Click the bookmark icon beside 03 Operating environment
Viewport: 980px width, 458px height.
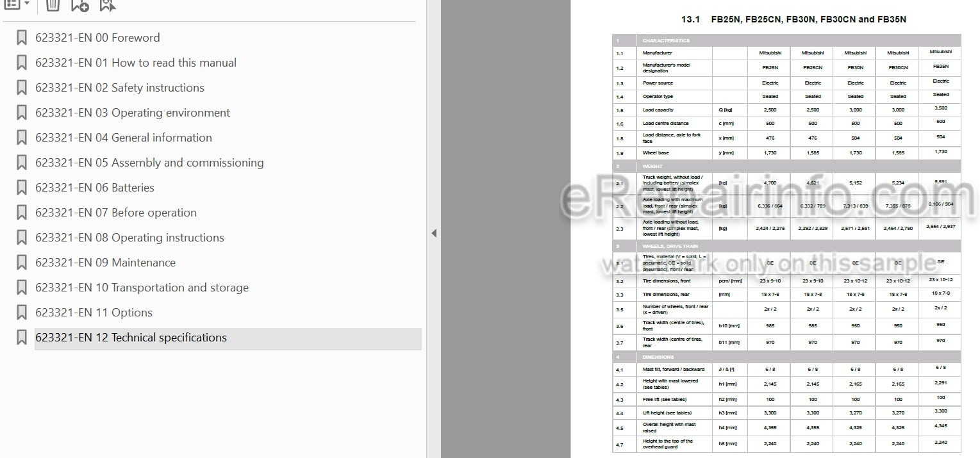click(22, 113)
